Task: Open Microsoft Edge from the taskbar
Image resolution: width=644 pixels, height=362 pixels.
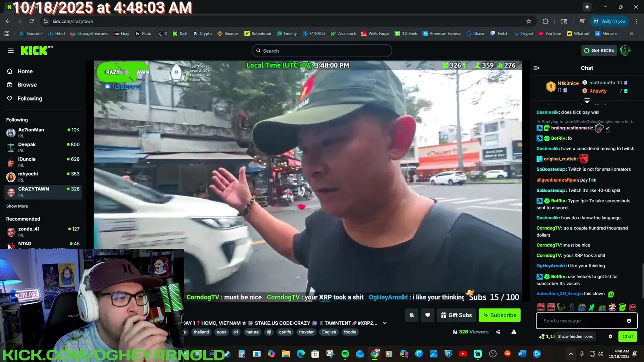Action: (x=301, y=354)
